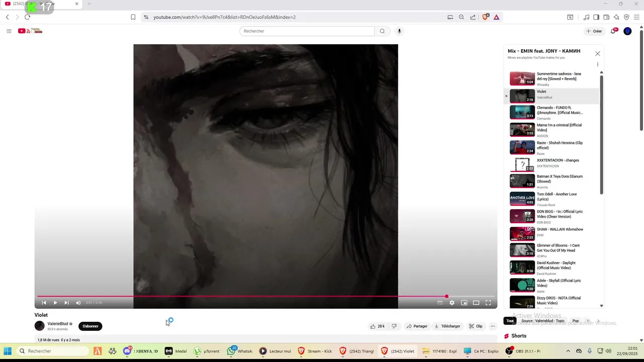Go to the YouTube home logo
The width and height of the screenshot is (644, 362).
pyautogui.click(x=30, y=31)
